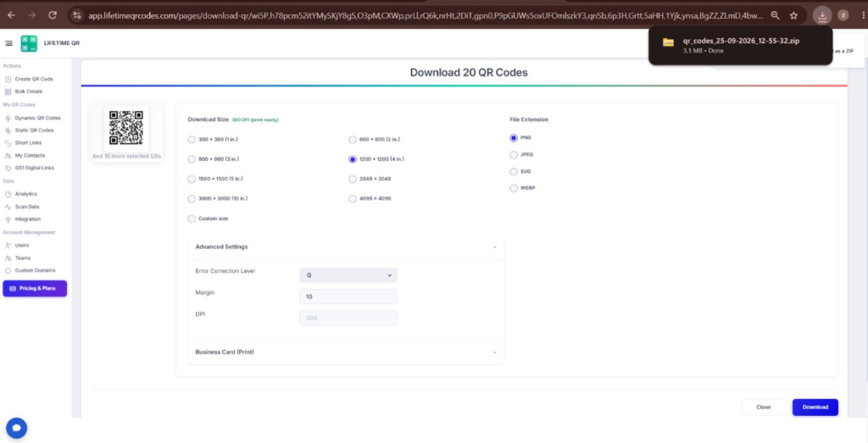Choose SVG file extension
This screenshot has width=868, height=443.
(x=514, y=172)
